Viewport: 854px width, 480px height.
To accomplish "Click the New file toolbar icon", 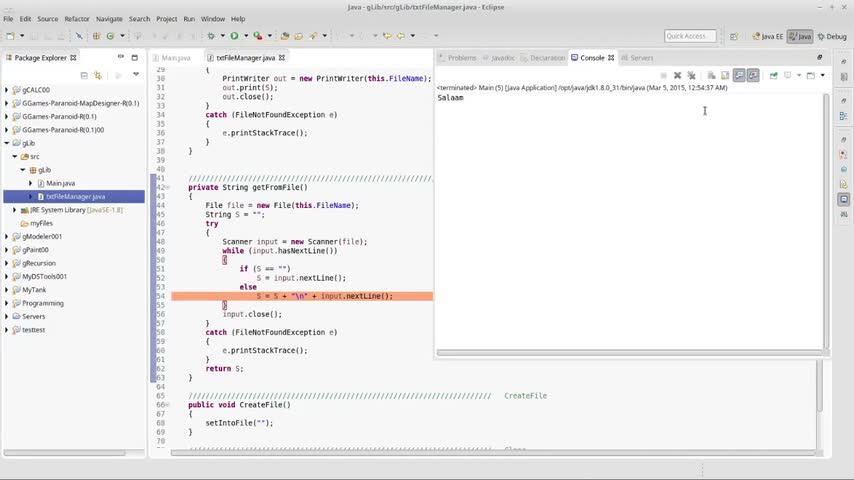I will tap(10, 36).
